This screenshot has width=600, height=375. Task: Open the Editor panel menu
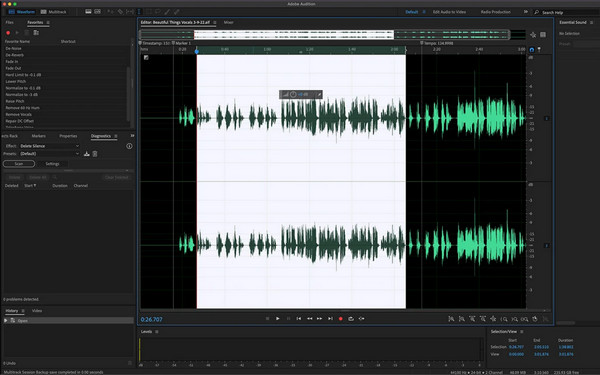pos(214,23)
